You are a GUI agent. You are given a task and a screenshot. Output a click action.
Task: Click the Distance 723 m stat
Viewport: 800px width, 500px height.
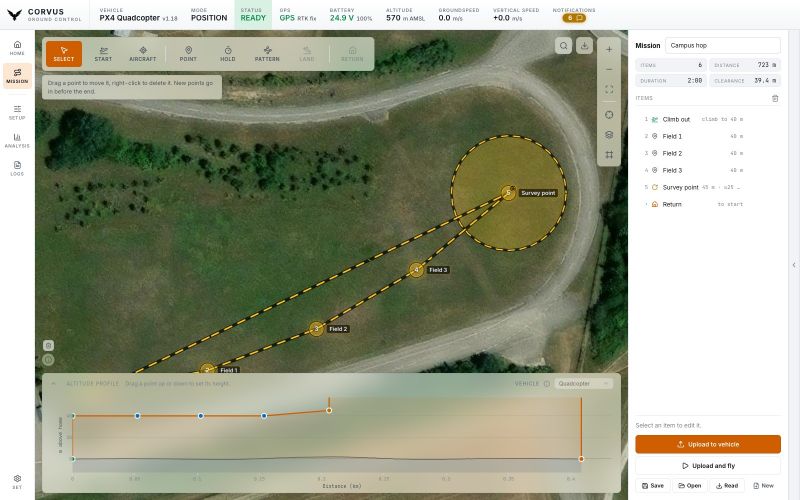[x=745, y=65]
